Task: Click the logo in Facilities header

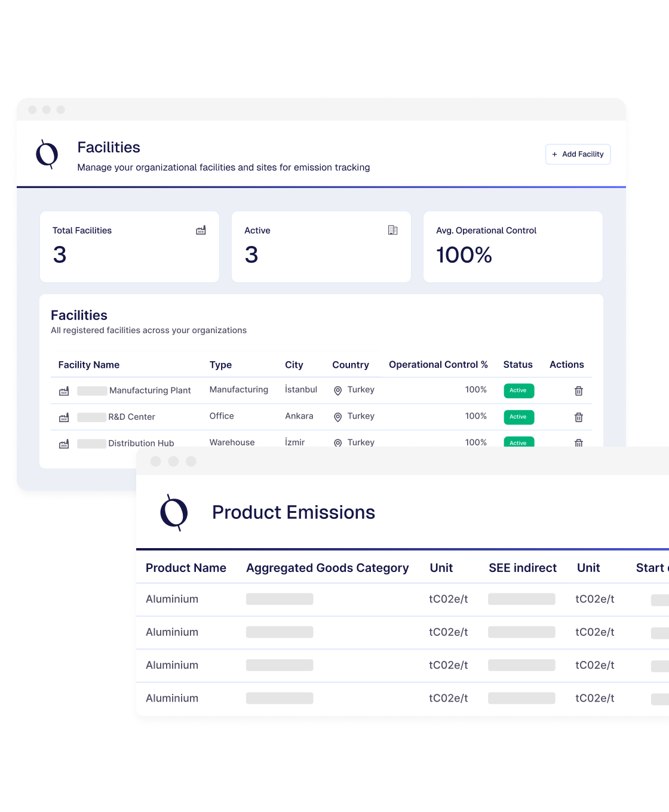Action: point(47,154)
